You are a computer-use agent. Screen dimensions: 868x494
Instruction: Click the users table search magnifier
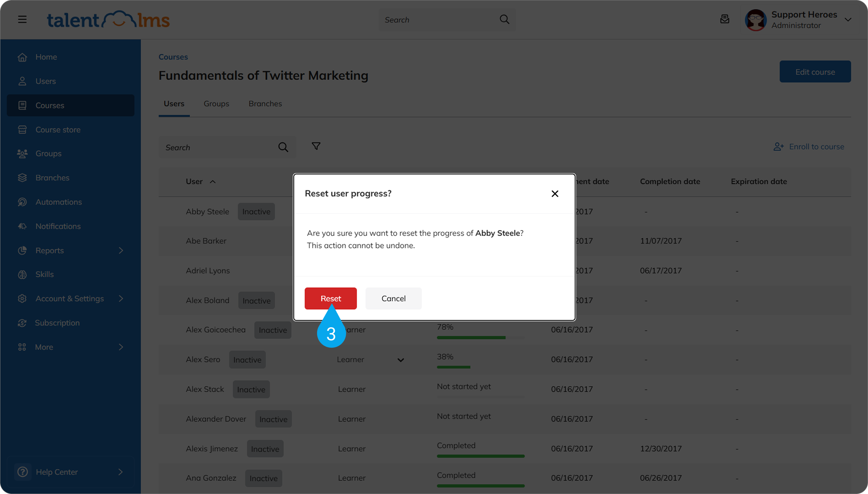click(283, 147)
